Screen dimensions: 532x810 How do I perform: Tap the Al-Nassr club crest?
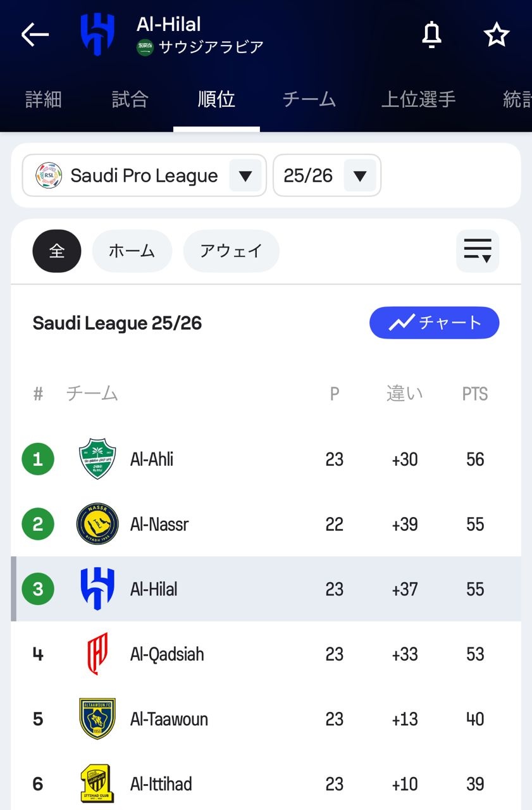pos(97,524)
